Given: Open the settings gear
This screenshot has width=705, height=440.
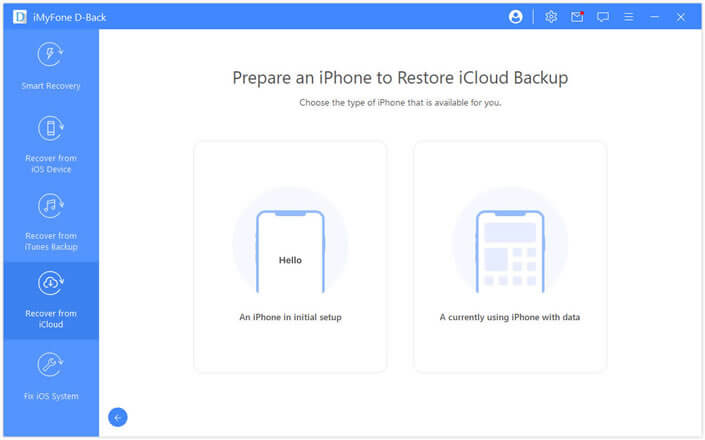Looking at the screenshot, I should pos(551,17).
